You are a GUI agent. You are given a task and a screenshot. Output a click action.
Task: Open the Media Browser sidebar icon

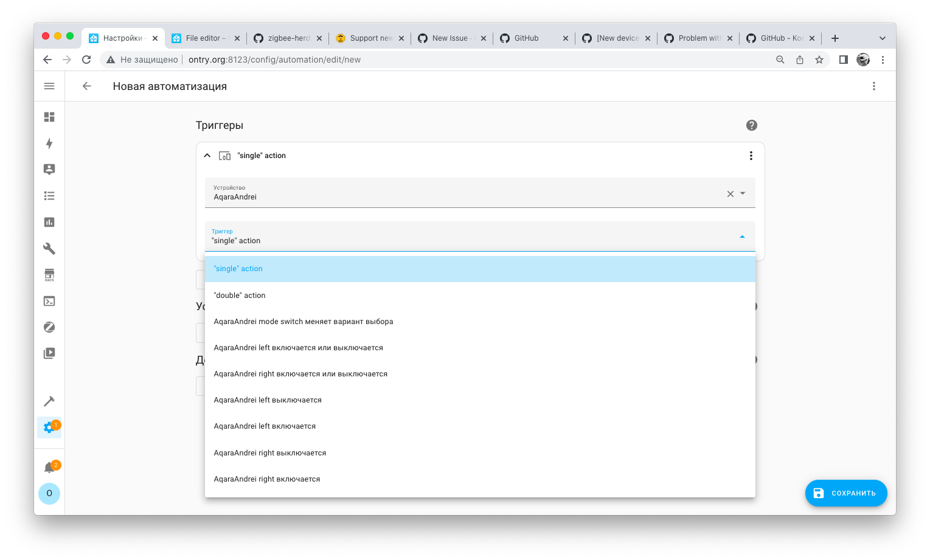[49, 353]
